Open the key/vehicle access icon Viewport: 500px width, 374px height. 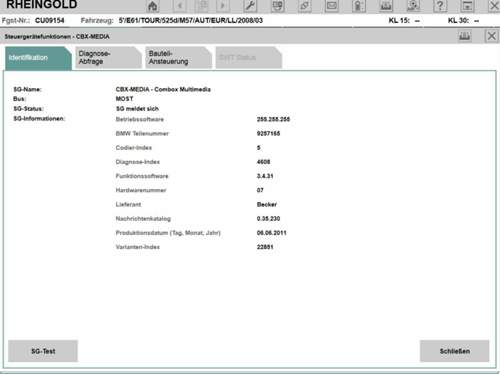coord(359,6)
